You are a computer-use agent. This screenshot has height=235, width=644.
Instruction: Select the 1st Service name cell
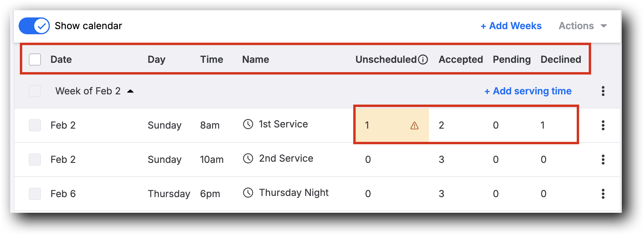(284, 124)
